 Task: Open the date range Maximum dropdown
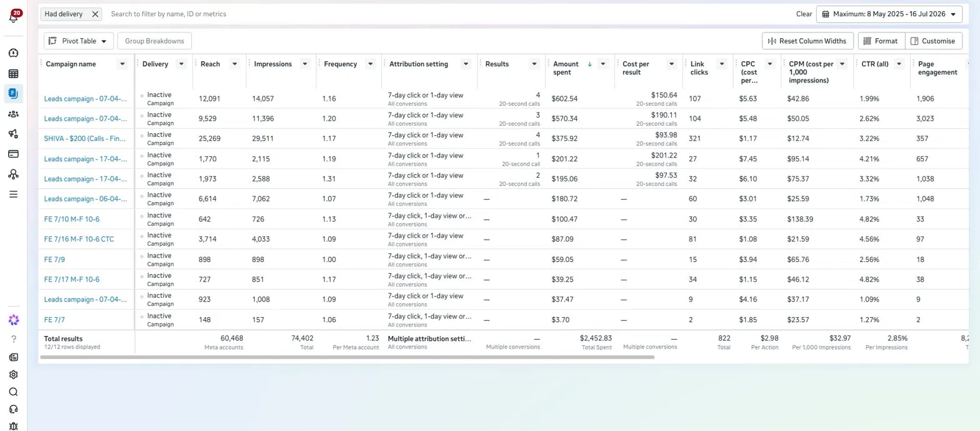(x=889, y=14)
